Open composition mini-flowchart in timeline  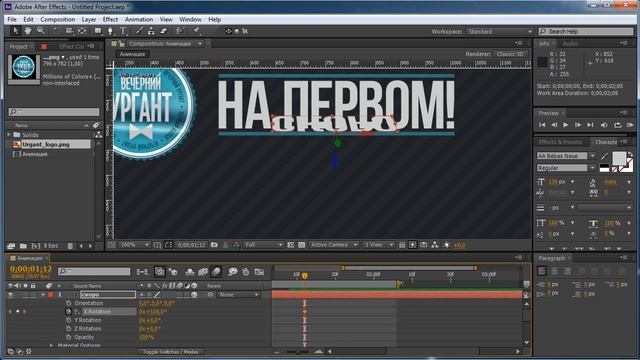click(142, 272)
